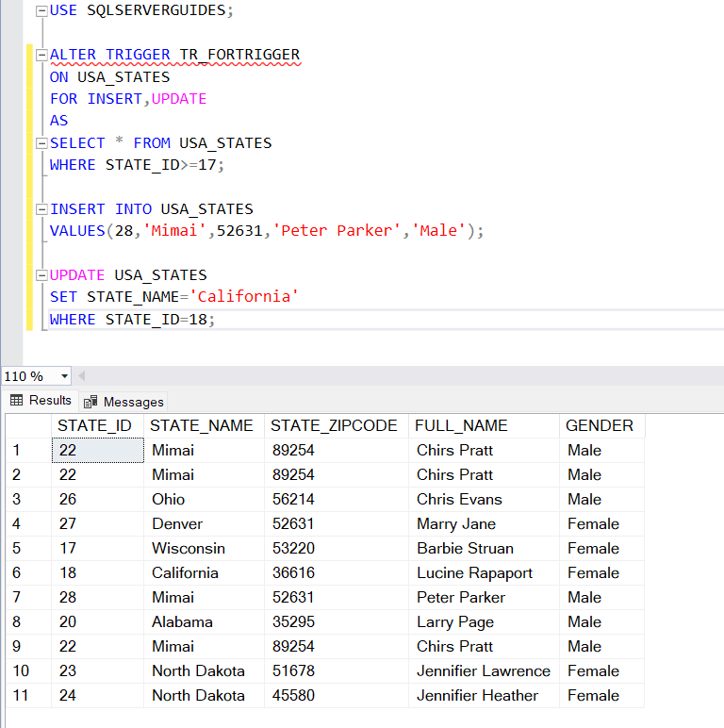The width and height of the screenshot is (724, 728).
Task: Click the 'Barbie Struan' full name cell
Action: pyautogui.click(x=484, y=548)
